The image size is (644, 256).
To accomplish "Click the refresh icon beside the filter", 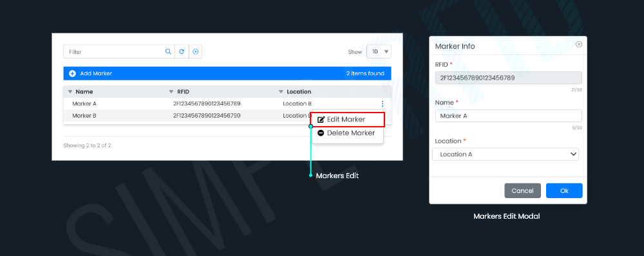I will coord(182,51).
